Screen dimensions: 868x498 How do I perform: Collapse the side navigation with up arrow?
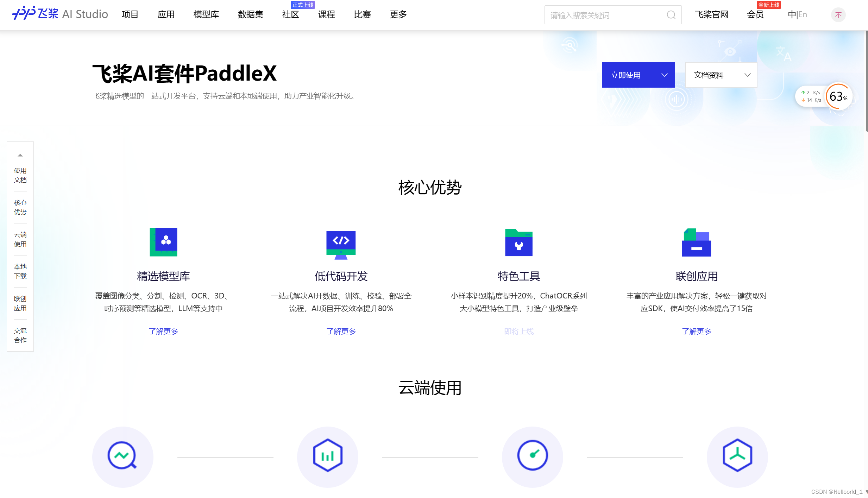click(x=20, y=155)
